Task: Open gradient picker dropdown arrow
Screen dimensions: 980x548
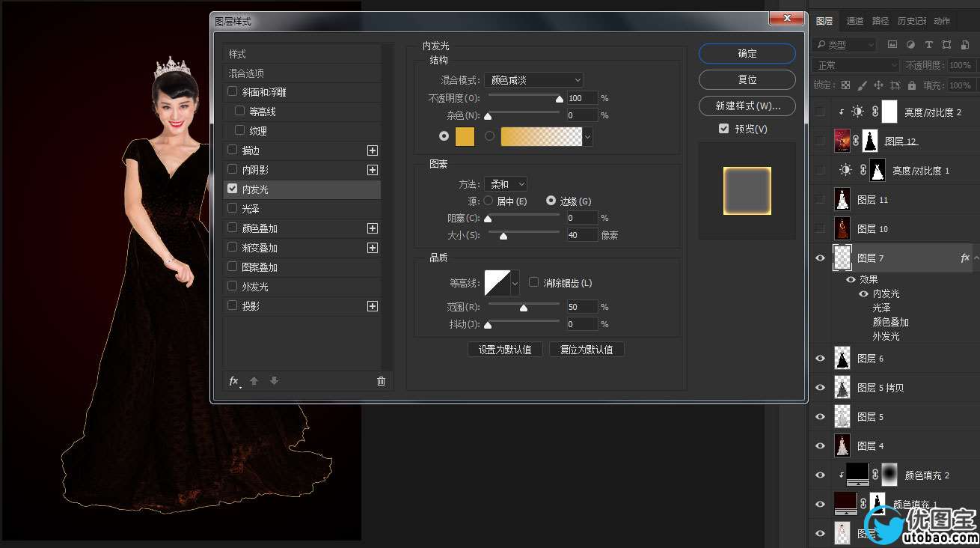Action: pos(588,136)
